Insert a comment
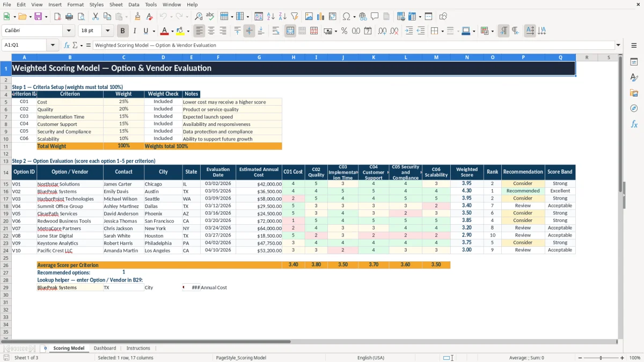This screenshot has height=362, width=644. (375, 17)
